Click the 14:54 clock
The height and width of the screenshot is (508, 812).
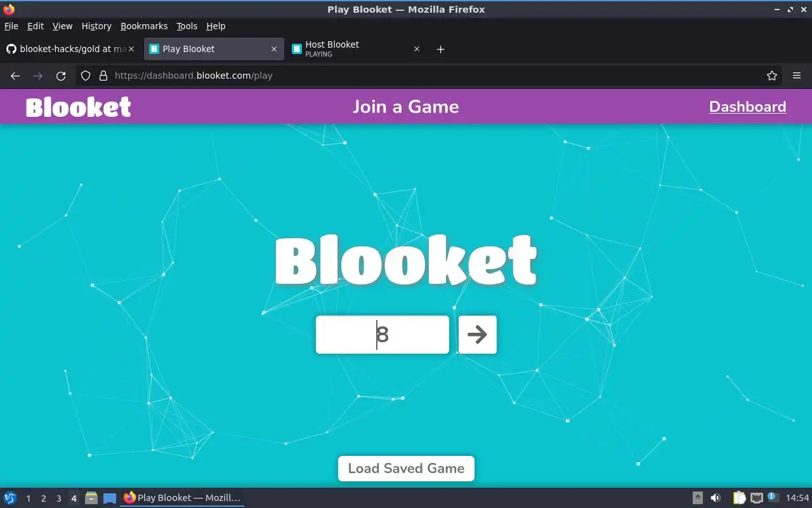click(x=797, y=498)
